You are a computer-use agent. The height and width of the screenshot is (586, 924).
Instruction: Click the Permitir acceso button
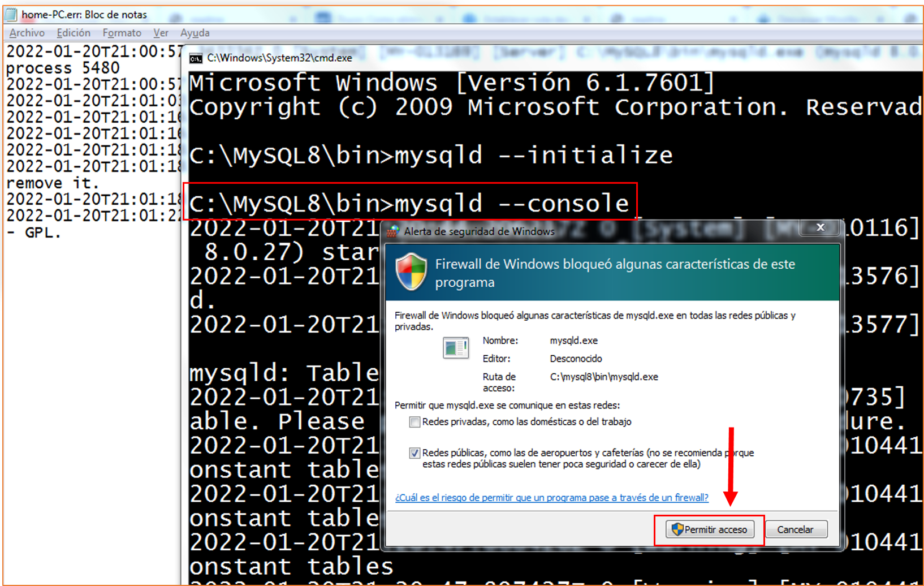pyautogui.click(x=710, y=529)
